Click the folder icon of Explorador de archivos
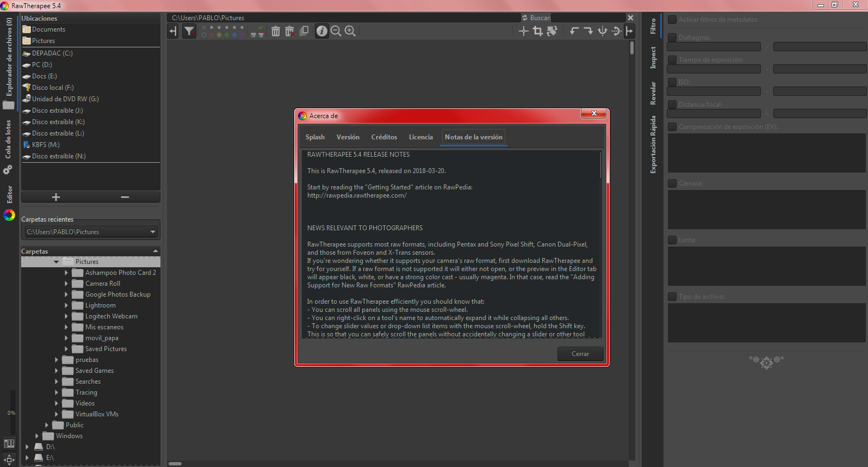Viewport: 868px width, 467px height. click(9, 105)
